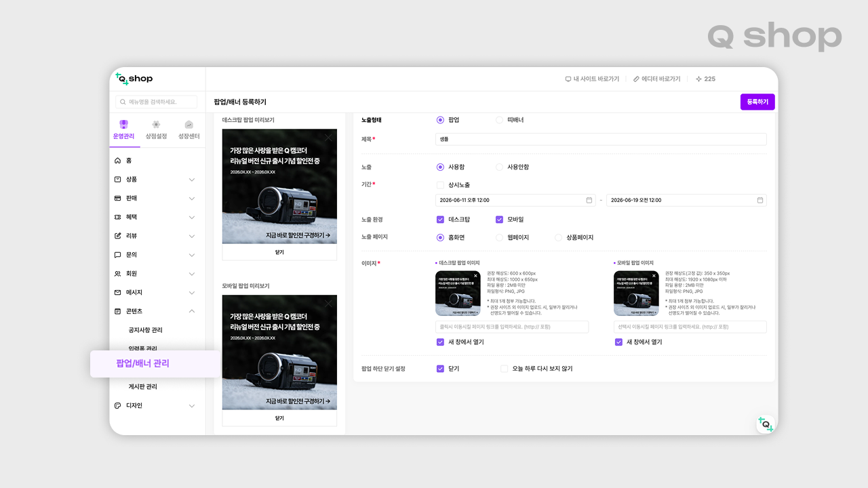Click the 리뷰 pencil icon
Image resolution: width=868 pixels, height=488 pixels.
coord(118,236)
